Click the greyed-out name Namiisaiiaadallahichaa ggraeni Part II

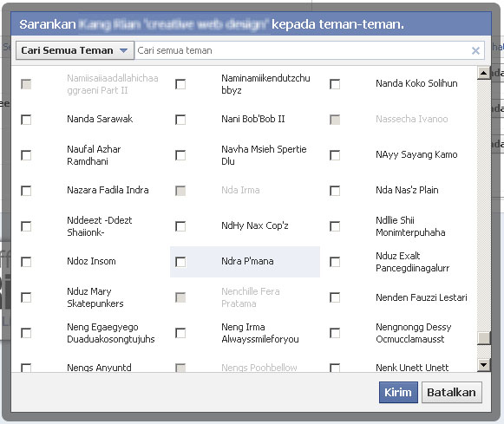(x=113, y=84)
